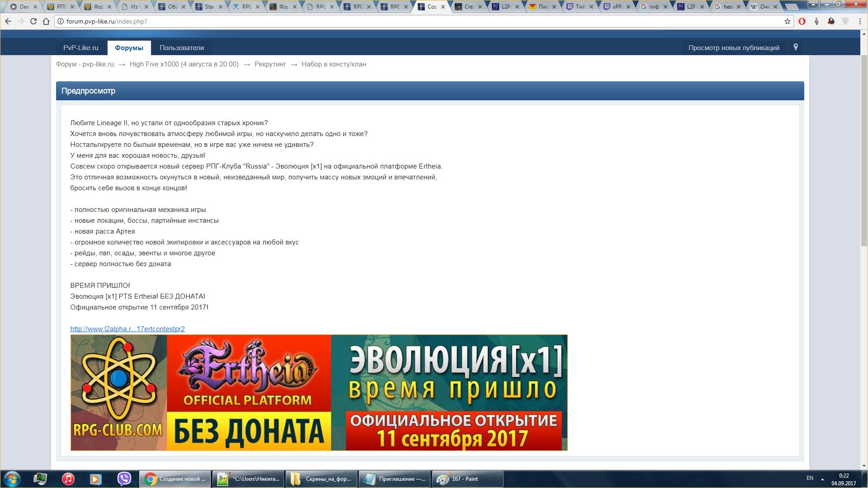Open the Пользователи navbar tab
The image size is (868, 488).
(182, 48)
